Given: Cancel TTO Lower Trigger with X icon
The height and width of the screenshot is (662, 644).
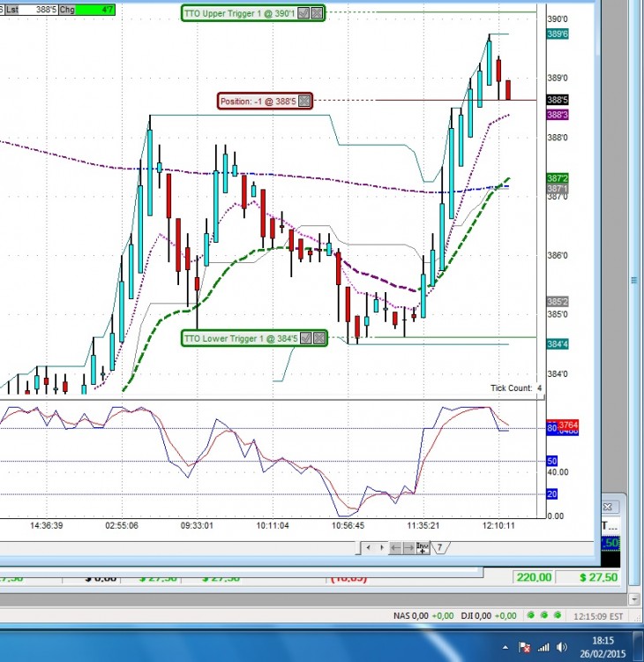Looking at the screenshot, I should pyautogui.click(x=319, y=338).
